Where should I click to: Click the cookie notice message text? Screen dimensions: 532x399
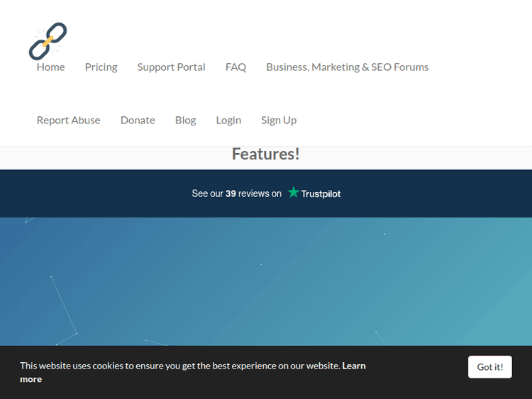pyautogui.click(x=177, y=366)
